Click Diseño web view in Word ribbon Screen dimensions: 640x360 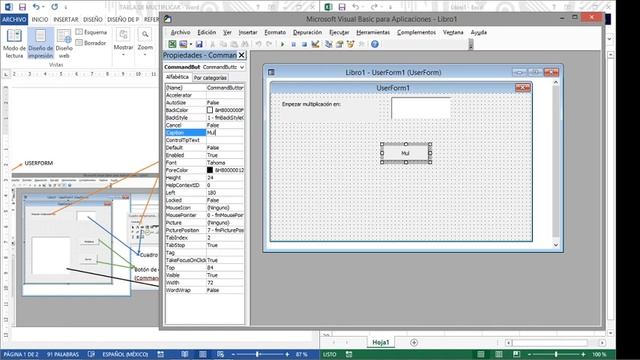pyautogui.click(x=64, y=44)
